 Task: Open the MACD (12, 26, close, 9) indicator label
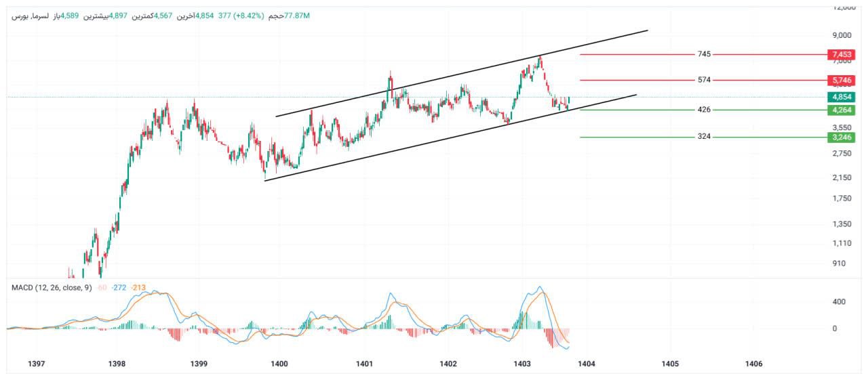click(x=52, y=288)
